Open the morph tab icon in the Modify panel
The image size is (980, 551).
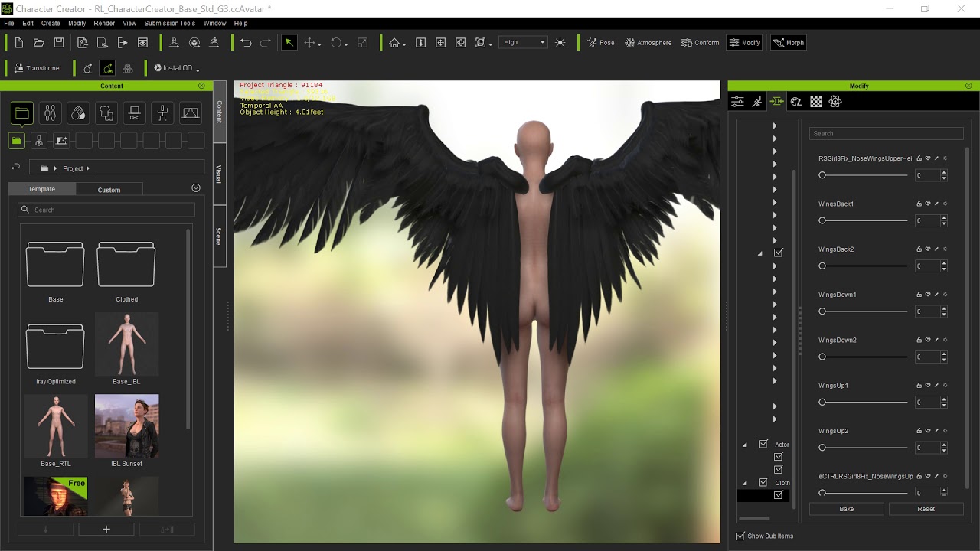click(x=777, y=101)
